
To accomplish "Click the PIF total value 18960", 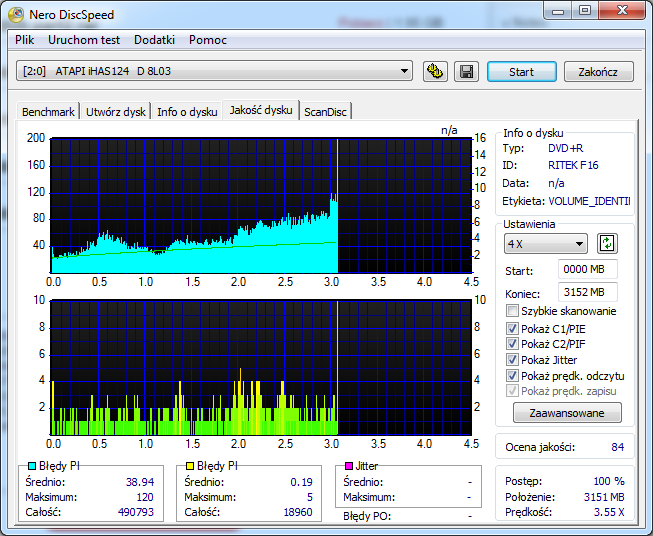I will pos(298,512).
